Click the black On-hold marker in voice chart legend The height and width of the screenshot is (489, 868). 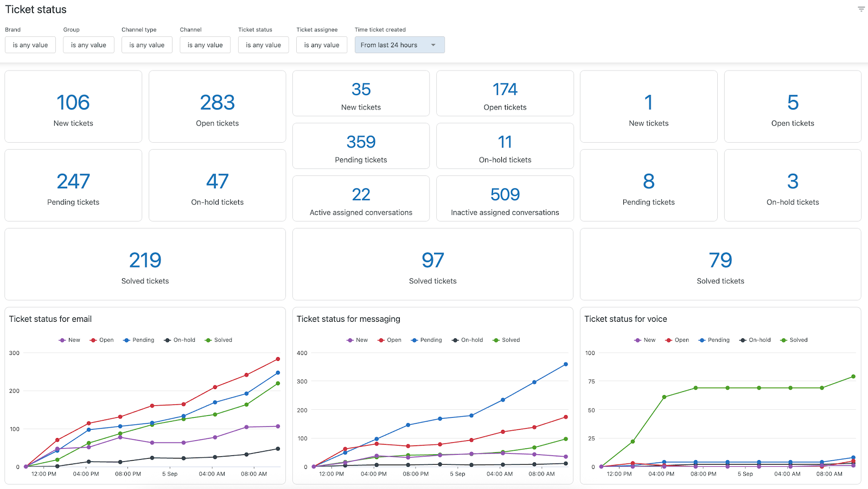click(x=743, y=340)
